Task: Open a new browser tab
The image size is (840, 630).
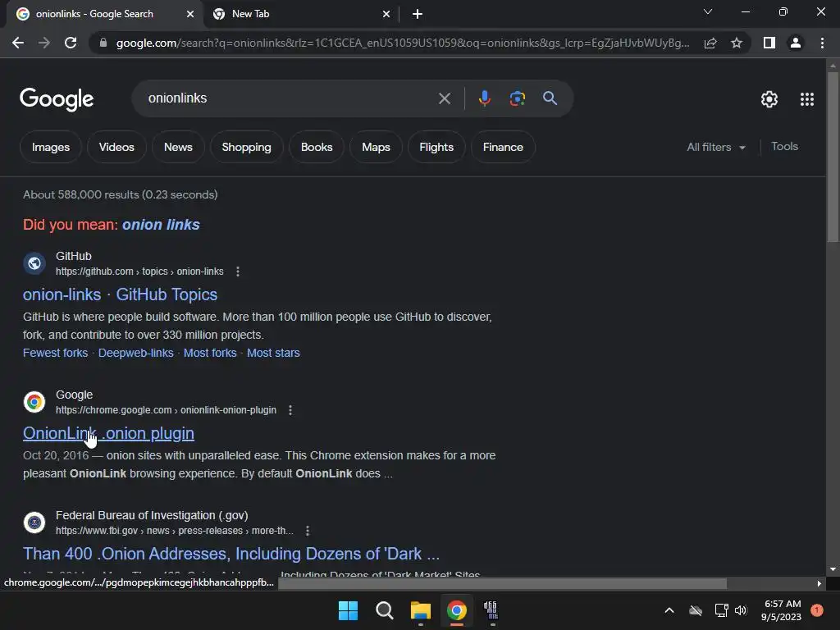Action: (x=418, y=15)
